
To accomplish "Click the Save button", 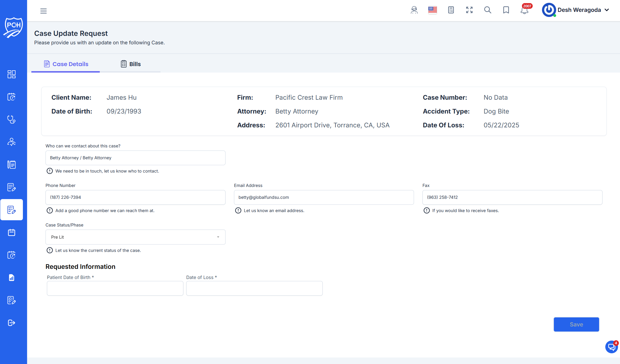I will pyautogui.click(x=576, y=324).
